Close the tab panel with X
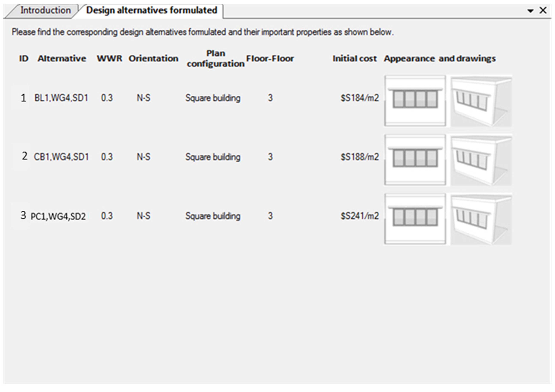This screenshot has width=555, height=392. tap(543, 10)
